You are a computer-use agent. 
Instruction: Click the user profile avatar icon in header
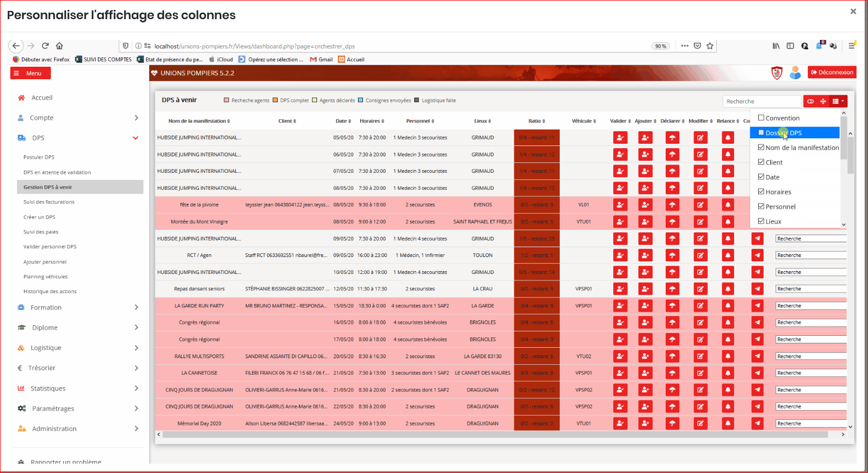tap(795, 73)
